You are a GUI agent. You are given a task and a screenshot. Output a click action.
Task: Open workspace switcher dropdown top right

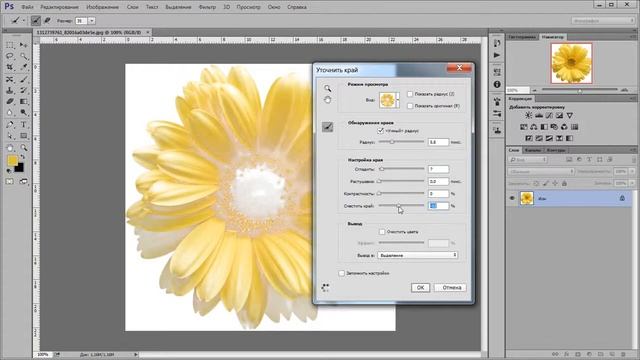click(602, 20)
